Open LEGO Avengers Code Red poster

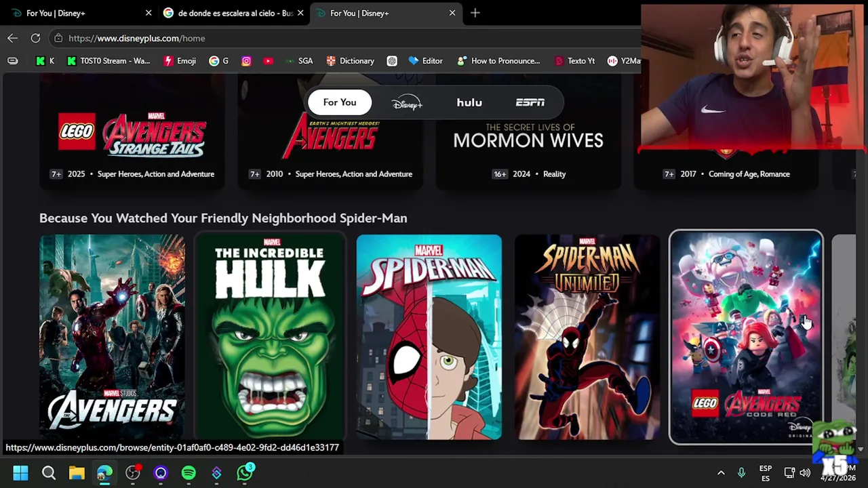pos(746,338)
